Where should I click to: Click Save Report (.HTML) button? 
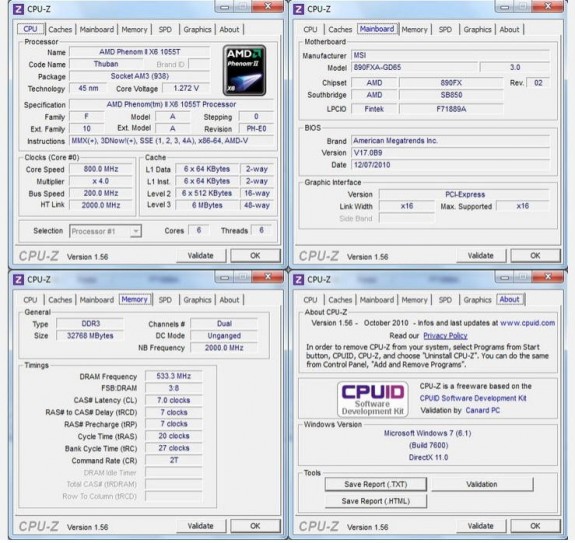(376, 501)
